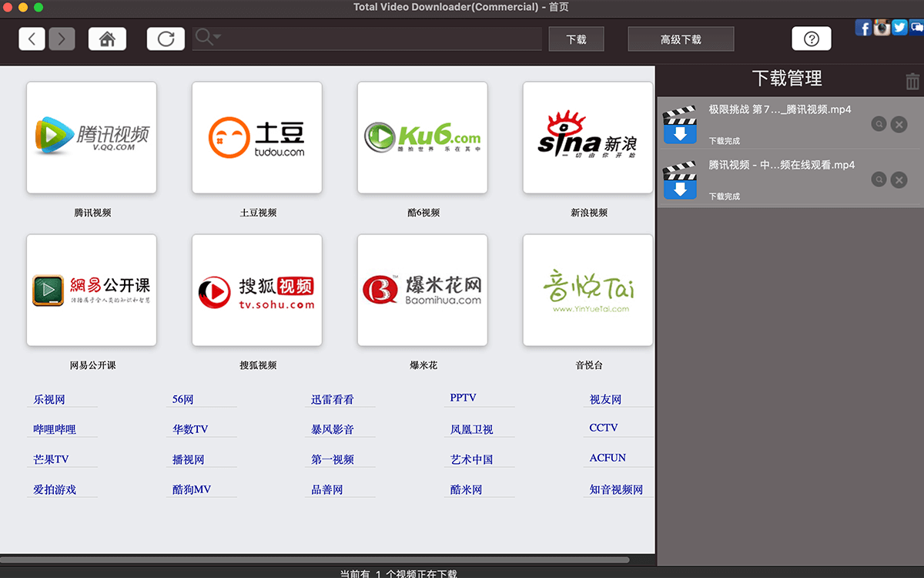Click the 暴风影音 link
Image resolution: width=924 pixels, height=578 pixels.
(x=333, y=429)
